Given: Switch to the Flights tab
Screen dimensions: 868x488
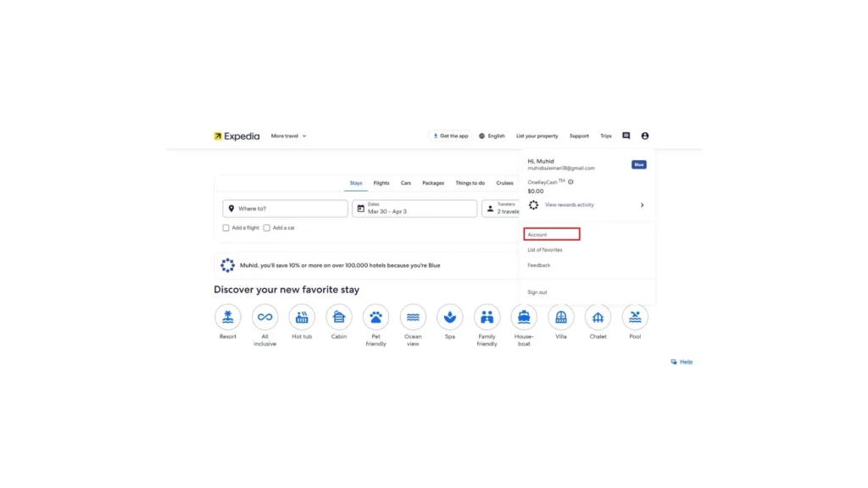Looking at the screenshot, I should 381,183.
